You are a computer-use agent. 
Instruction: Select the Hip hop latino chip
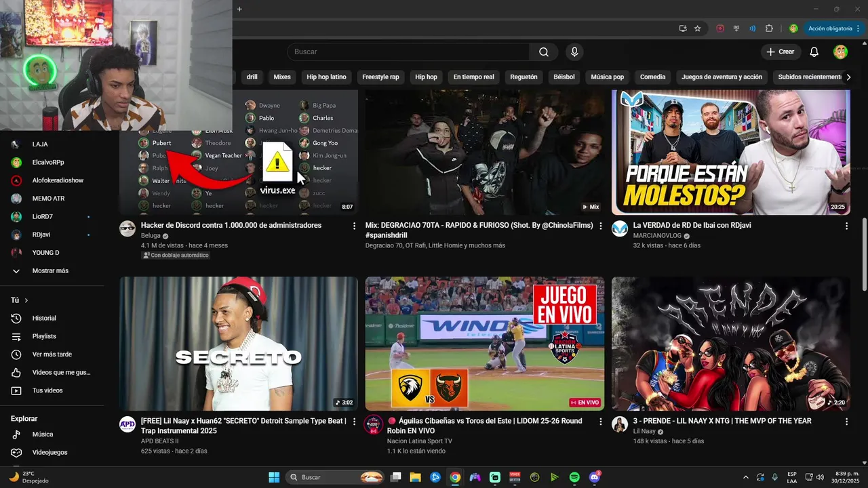click(x=326, y=77)
